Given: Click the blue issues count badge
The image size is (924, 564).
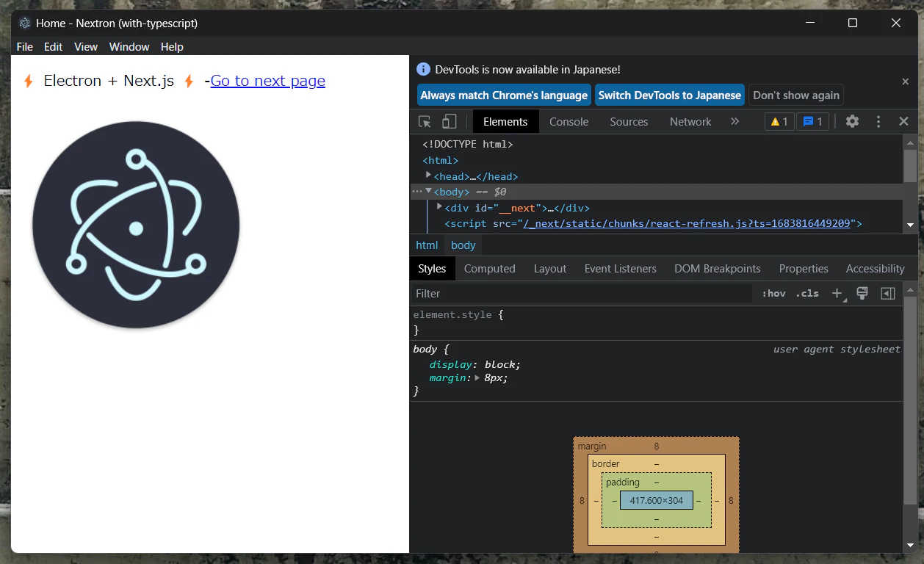Looking at the screenshot, I should pos(813,122).
